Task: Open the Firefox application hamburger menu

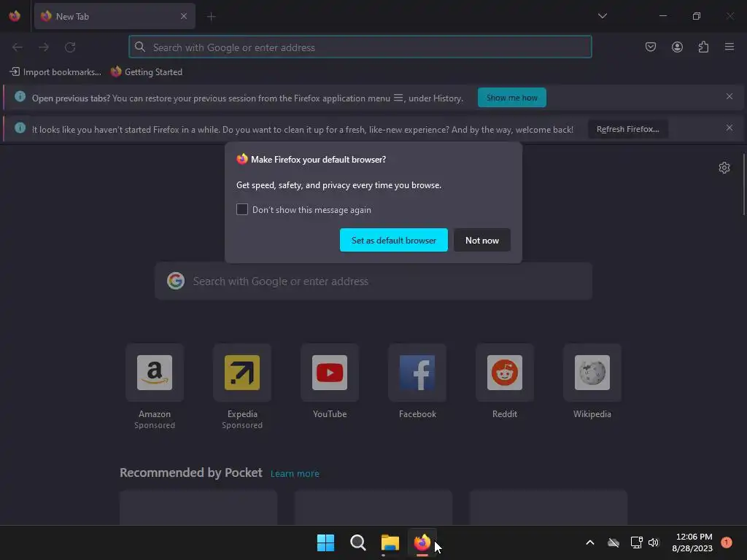Action: 729,47
